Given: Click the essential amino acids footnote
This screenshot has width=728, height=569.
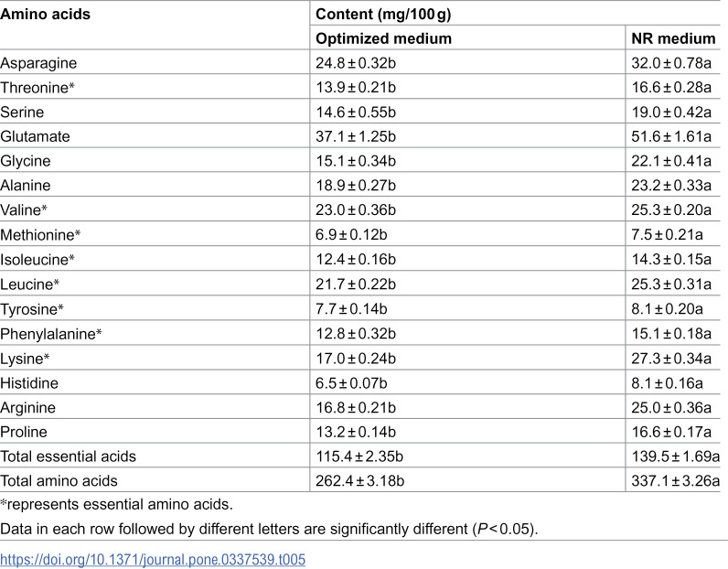Looking at the screenshot, I should pos(116,504).
